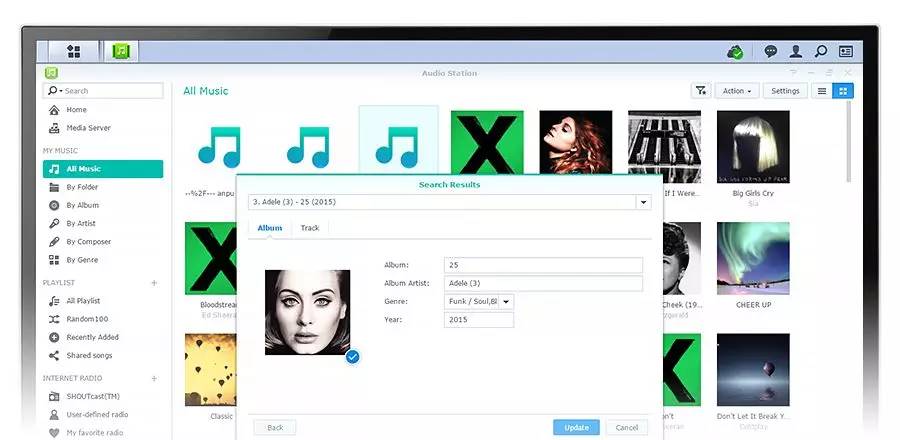Click the Year input field
This screenshot has width=900, height=440.
[479, 320]
